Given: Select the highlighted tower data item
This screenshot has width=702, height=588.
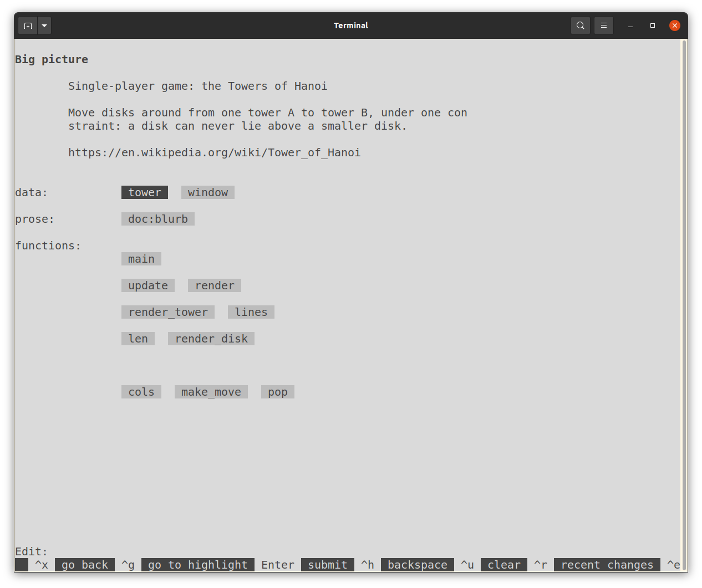Looking at the screenshot, I should point(145,192).
